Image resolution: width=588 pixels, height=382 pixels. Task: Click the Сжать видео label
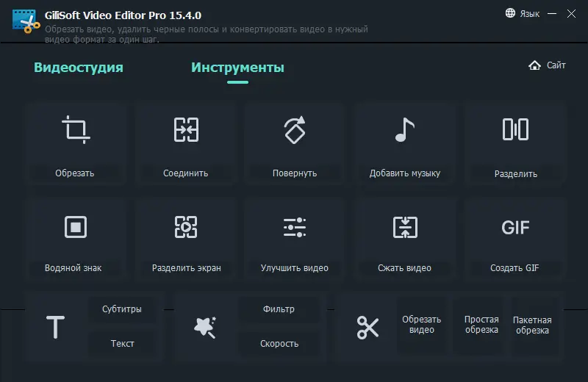click(x=404, y=268)
